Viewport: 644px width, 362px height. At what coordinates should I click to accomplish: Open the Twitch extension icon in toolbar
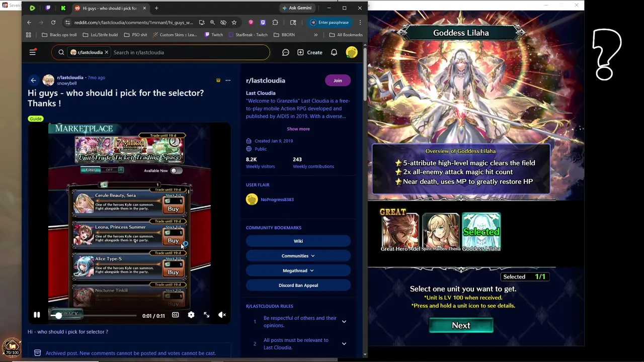263,22
